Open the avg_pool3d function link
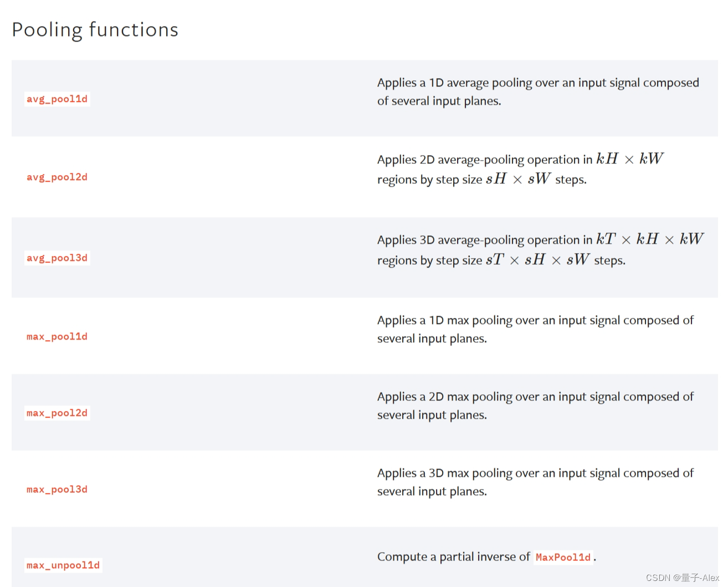 point(57,258)
